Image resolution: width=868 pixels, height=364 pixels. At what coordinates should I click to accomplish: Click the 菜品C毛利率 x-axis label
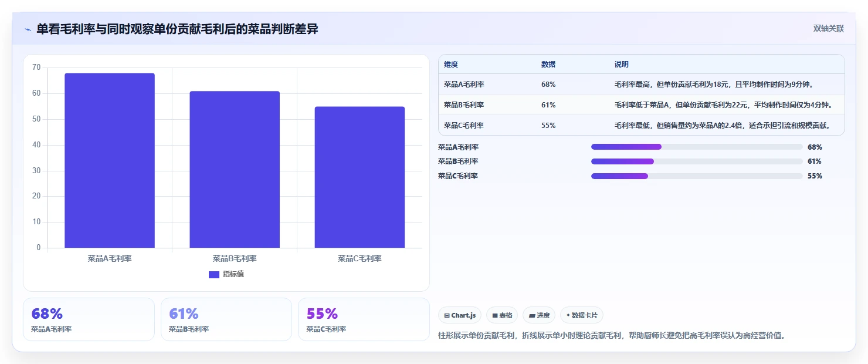point(360,258)
